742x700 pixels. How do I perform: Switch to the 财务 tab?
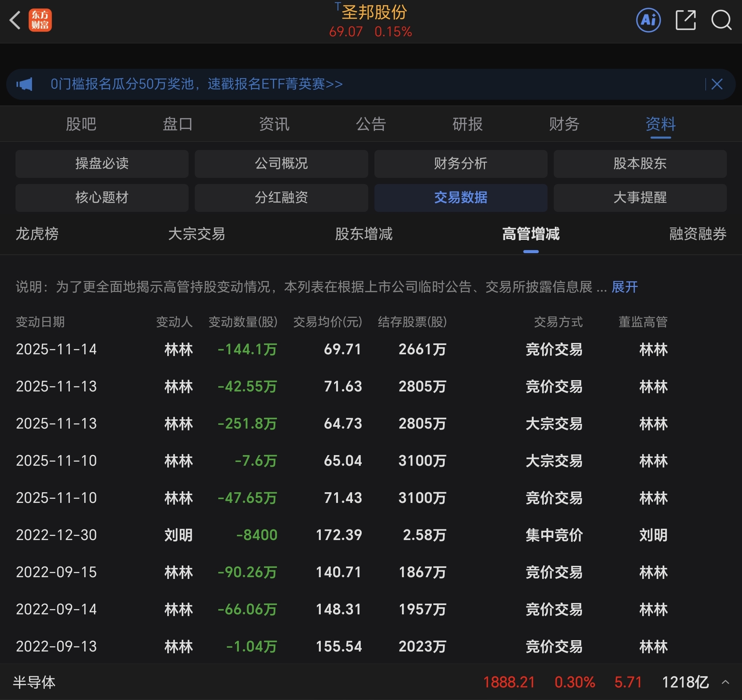564,124
